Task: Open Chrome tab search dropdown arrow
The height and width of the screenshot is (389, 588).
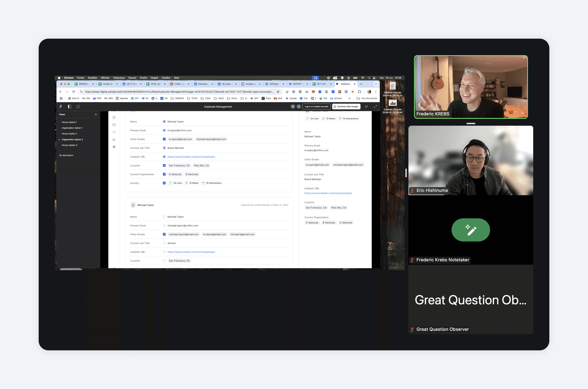Action: (x=376, y=84)
